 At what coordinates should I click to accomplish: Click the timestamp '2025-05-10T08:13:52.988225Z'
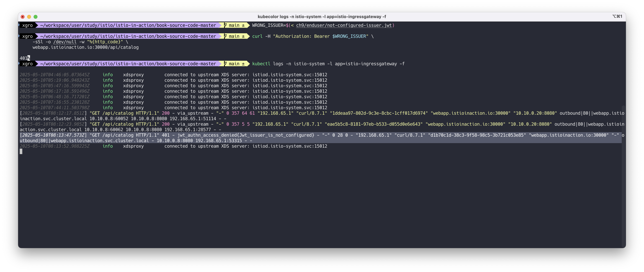[54, 146]
